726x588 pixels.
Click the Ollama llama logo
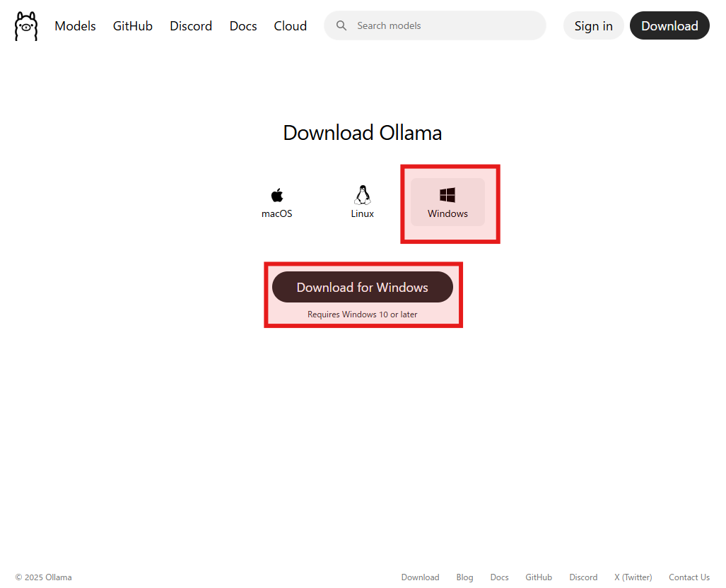(x=26, y=26)
